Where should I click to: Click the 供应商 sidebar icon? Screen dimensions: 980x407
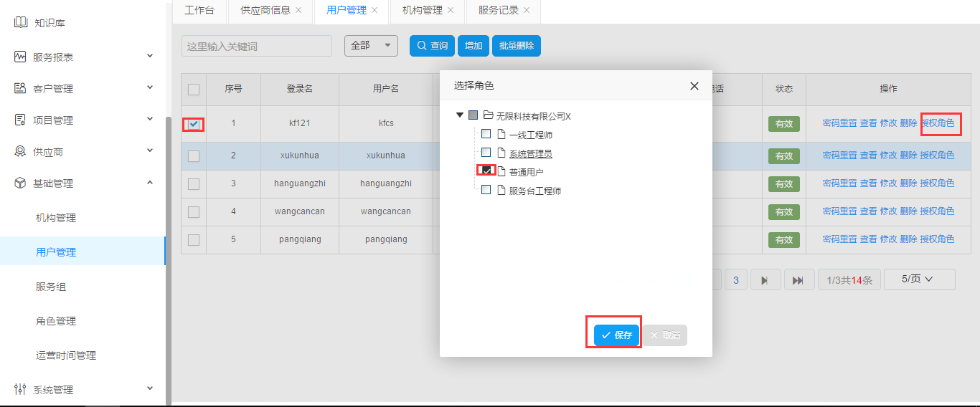(x=20, y=151)
